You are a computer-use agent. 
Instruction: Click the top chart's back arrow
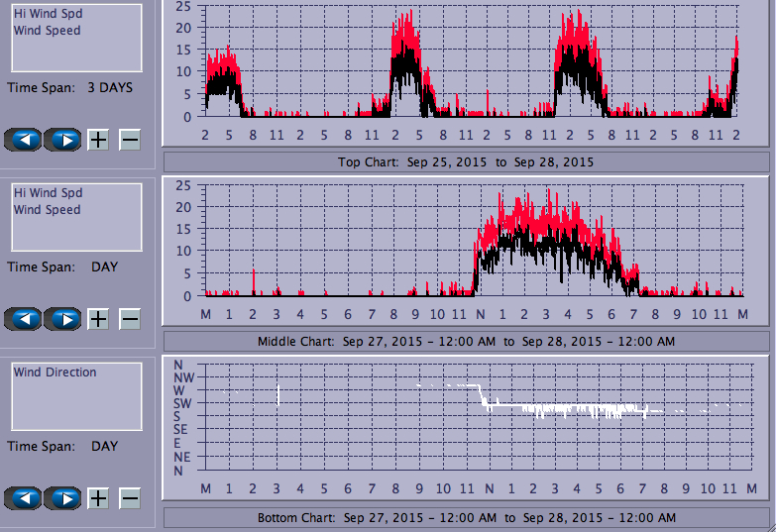click(24, 140)
